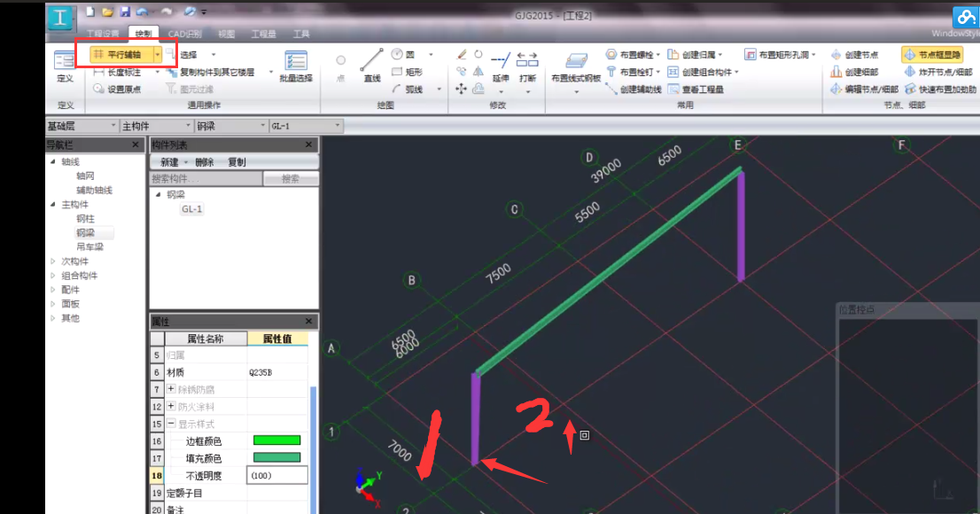This screenshot has width=980, height=514.
Task: Click the Open folder icon in quick access toolbar
Action: click(107, 12)
